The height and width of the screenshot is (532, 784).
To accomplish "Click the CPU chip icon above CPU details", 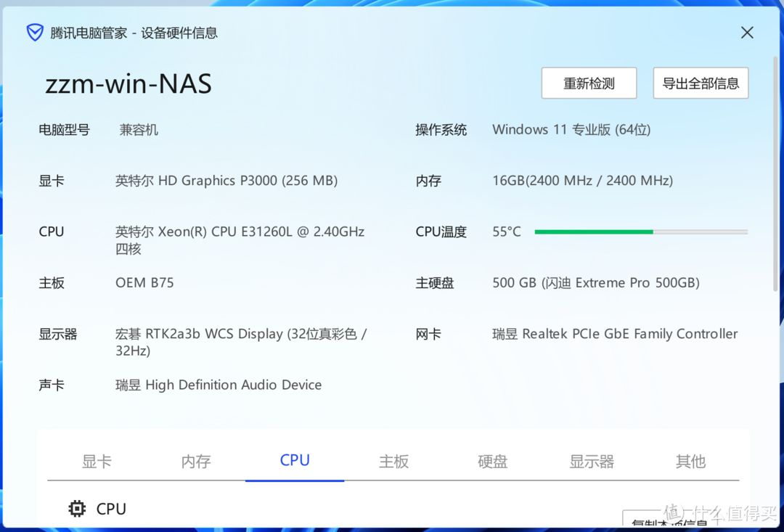I will [x=77, y=508].
